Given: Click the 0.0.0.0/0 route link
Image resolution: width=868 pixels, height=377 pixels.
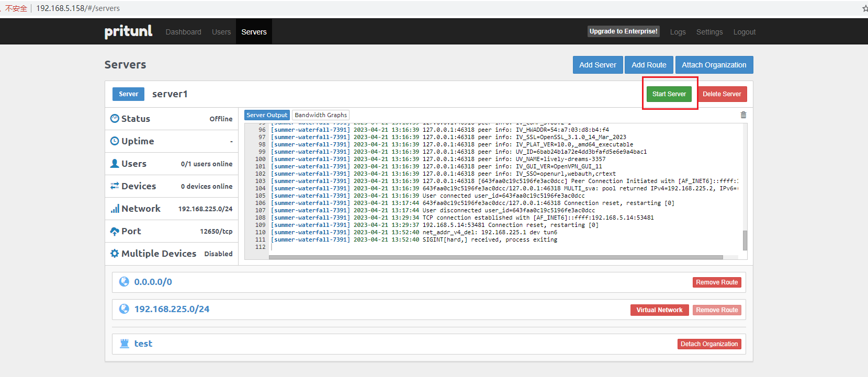Looking at the screenshot, I should tap(153, 282).
